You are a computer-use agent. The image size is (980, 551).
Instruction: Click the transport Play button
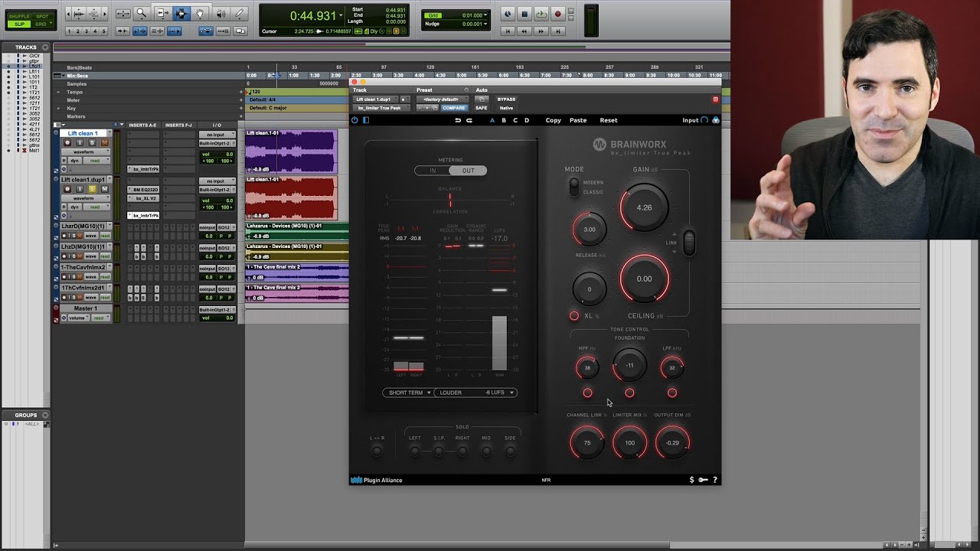[541, 14]
